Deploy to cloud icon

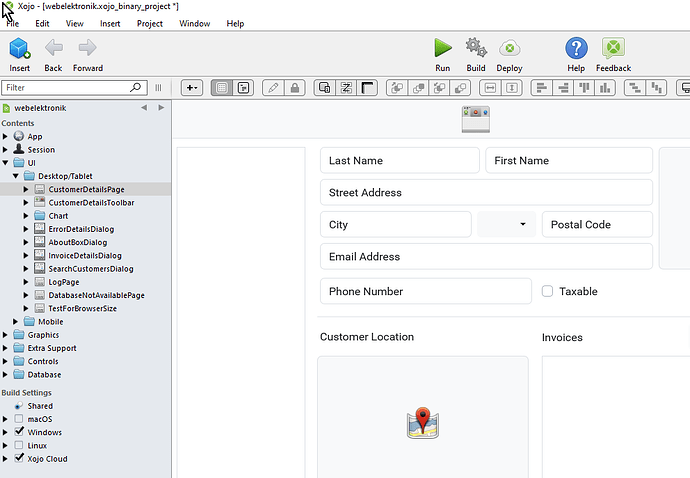pos(510,48)
